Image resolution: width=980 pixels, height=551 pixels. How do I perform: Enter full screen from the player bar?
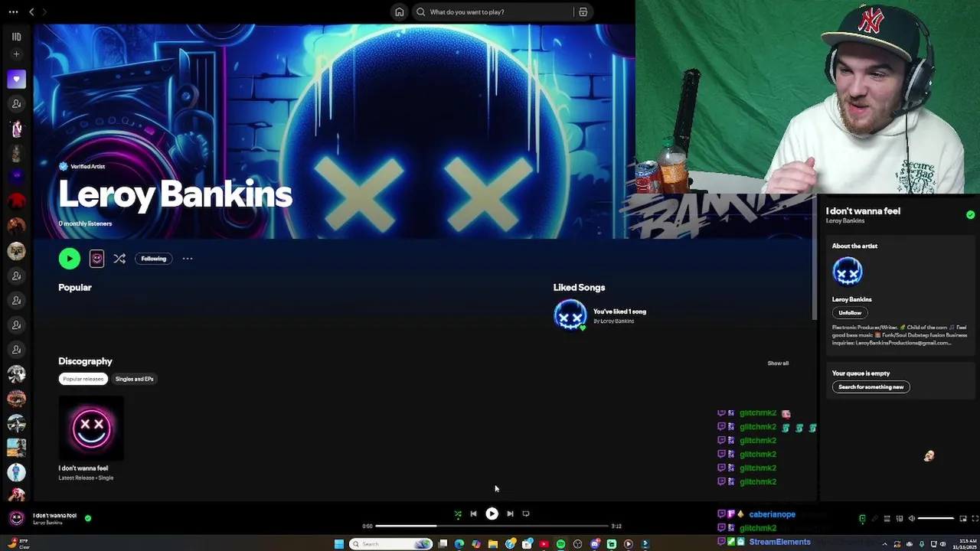[975, 519]
